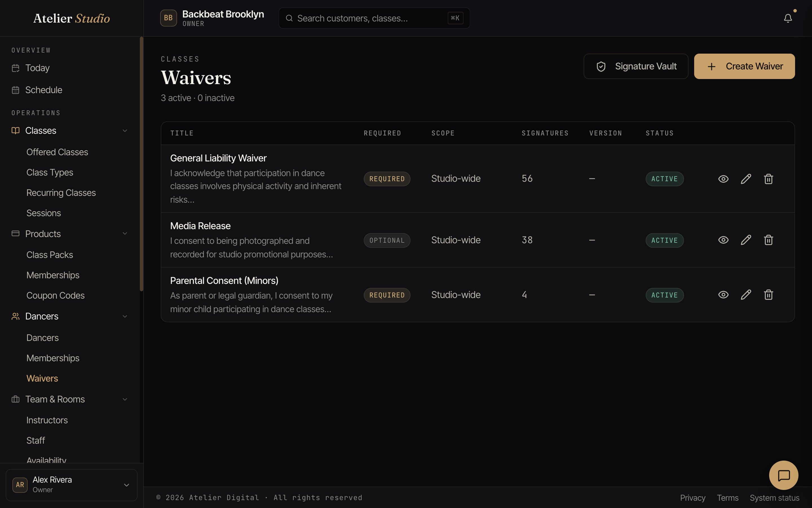Collapse the Classes section chevron
Screen dimensions: 812x508
point(125,131)
